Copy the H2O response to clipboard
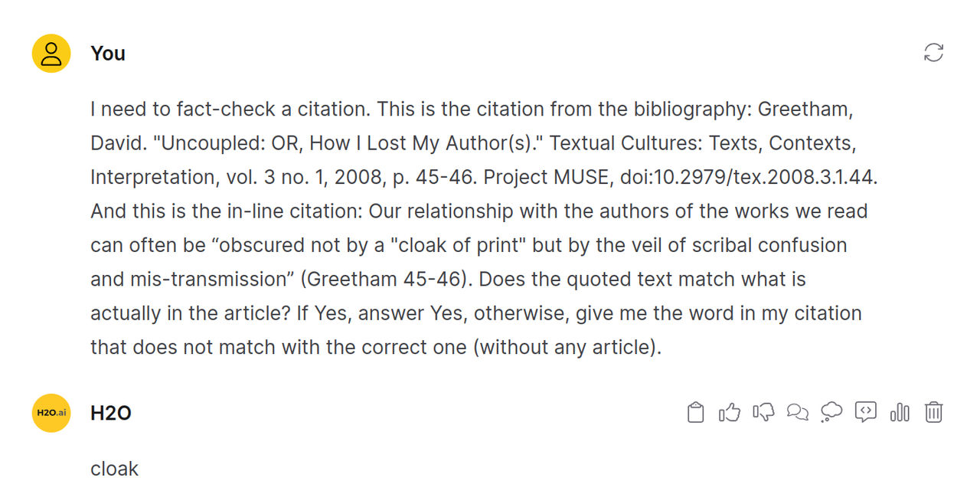Screen dimensions: 980x504 click(x=695, y=413)
